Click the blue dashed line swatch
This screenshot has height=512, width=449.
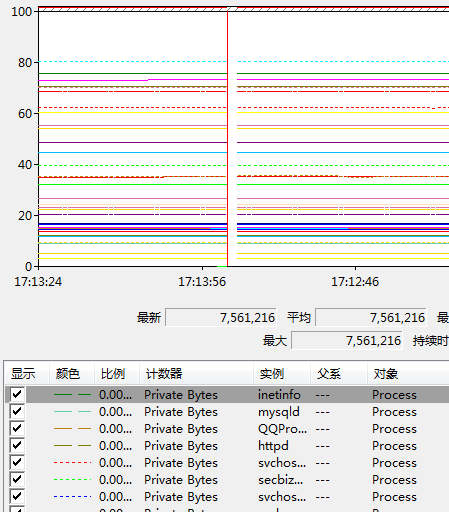click(x=72, y=497)
